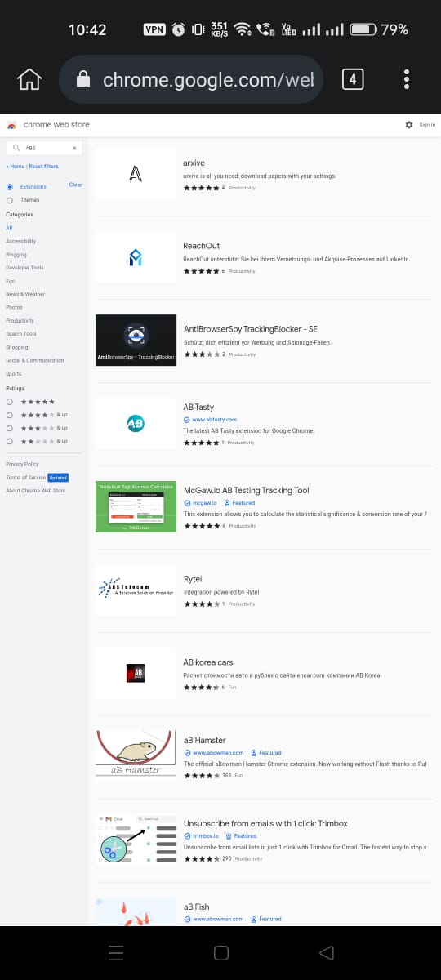Open the Statistical Significance Calculator thumbnail
This screenshot has height=980, width=441.
pos(136,507)
